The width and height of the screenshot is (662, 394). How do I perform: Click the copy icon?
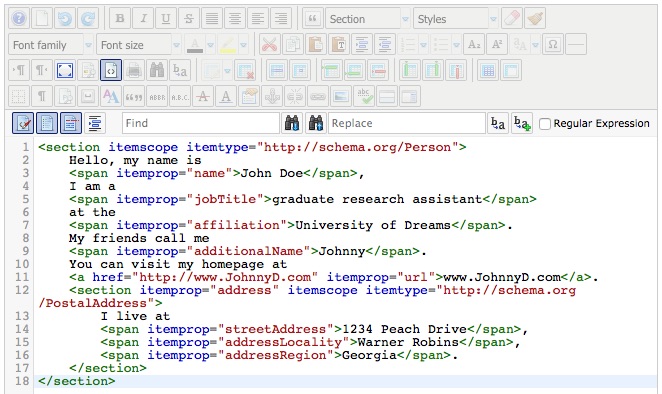coord(293,45)
